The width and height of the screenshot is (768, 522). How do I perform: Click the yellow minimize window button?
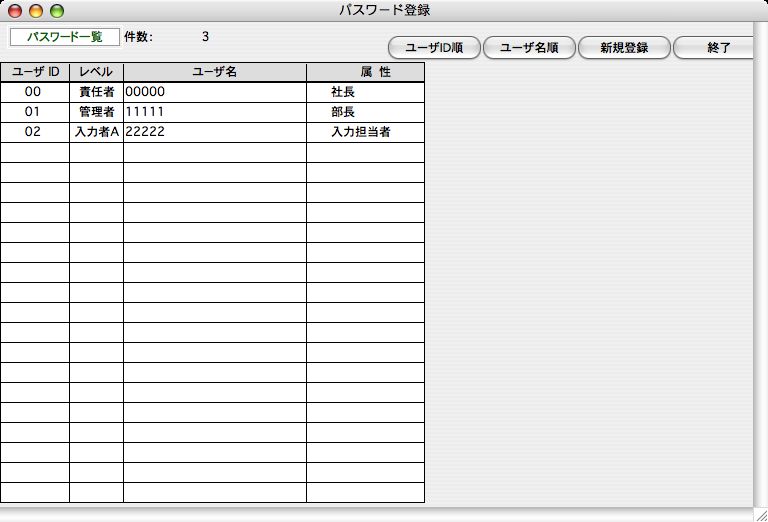[x=36, y=11]
